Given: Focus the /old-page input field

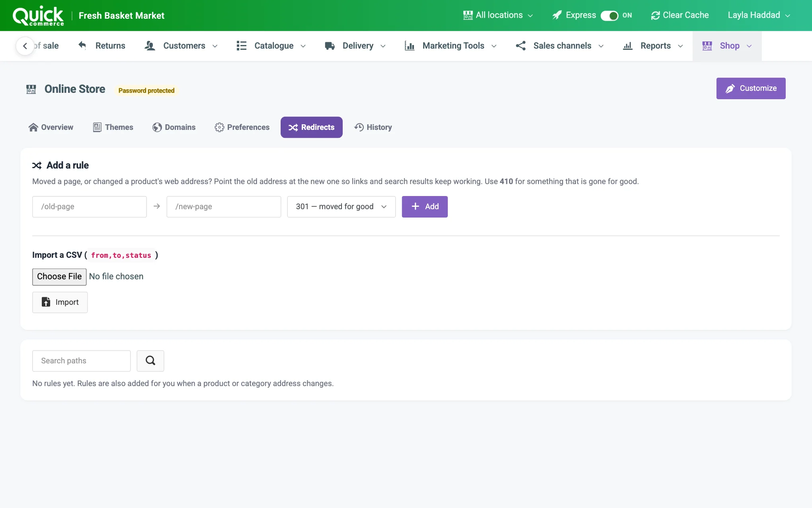Looking at the screenshot, I should point(90,206).
